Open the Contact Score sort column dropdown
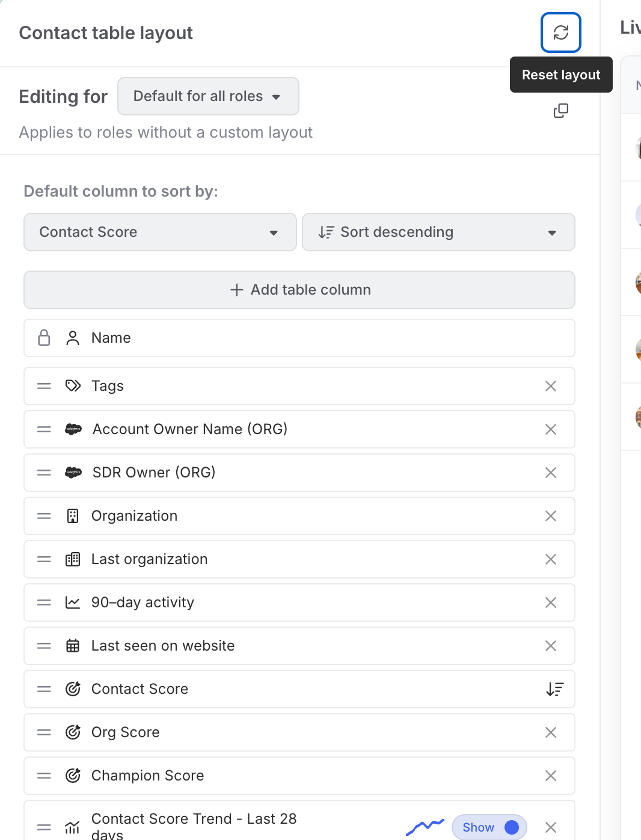The image size is (641, 840). [160, 232]
